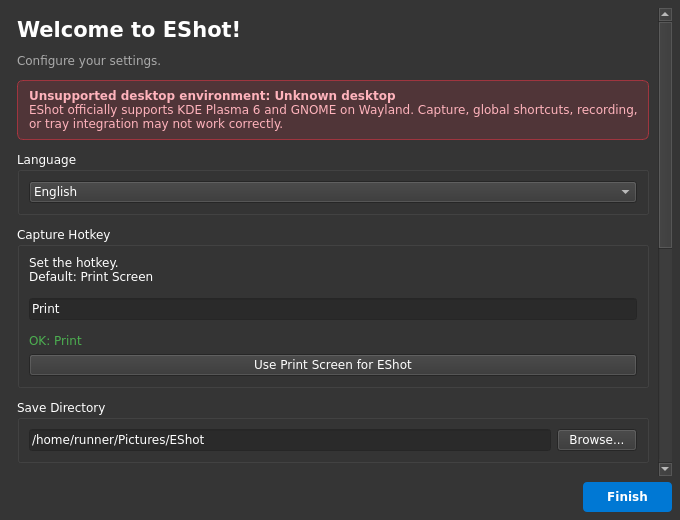Click the 'Set the hotkey.' text

pos(73,263)
